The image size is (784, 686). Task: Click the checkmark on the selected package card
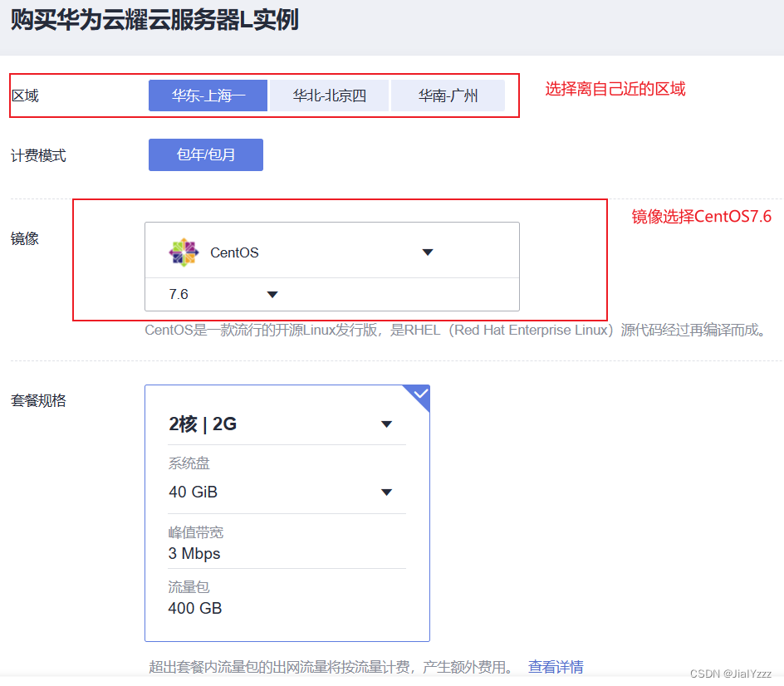(x=421, y=394)
